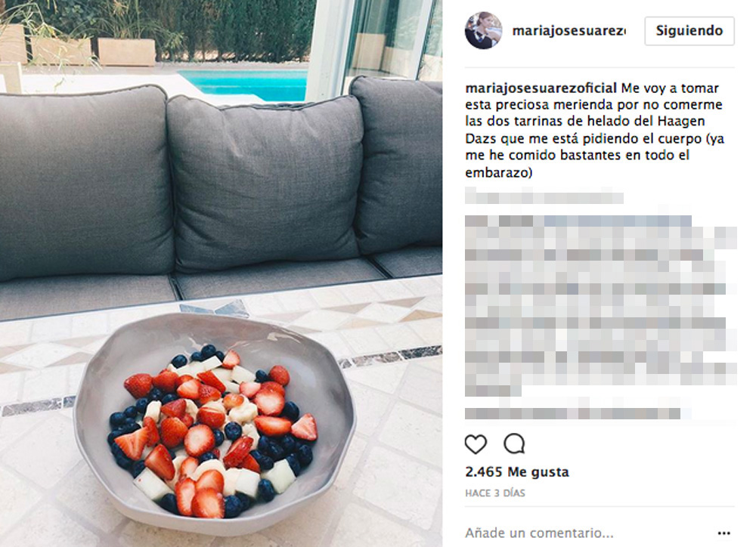
Task: Open comments via speech bubble icon
Action: click(514, 443)
